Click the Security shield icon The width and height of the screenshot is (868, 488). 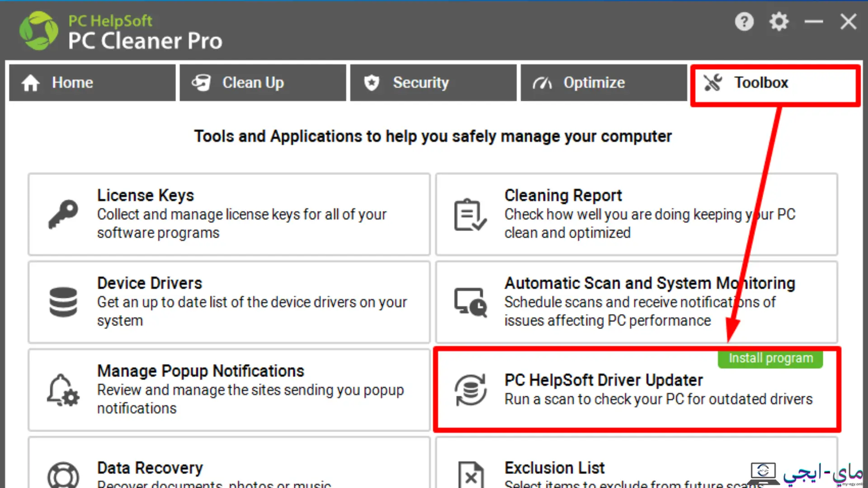point(372,83)
